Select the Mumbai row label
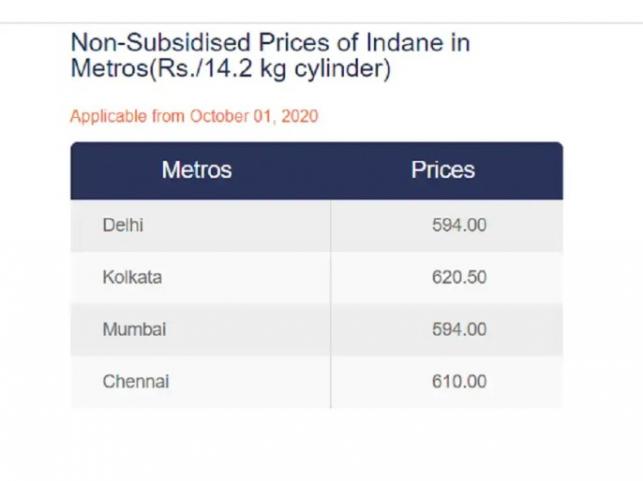 pos(134,329)
